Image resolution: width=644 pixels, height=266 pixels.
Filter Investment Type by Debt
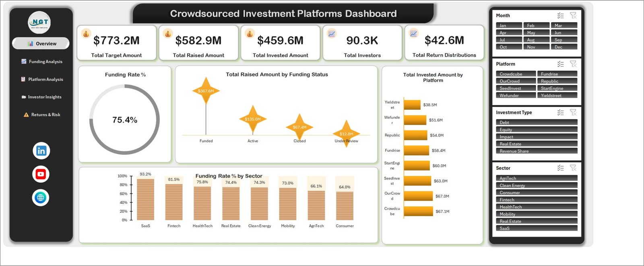point(537,122)
